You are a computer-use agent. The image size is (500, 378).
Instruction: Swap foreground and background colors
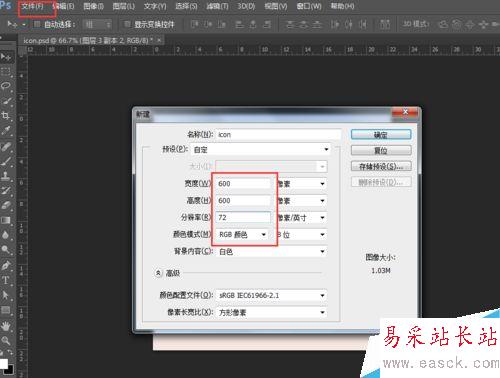click(9, 353)
